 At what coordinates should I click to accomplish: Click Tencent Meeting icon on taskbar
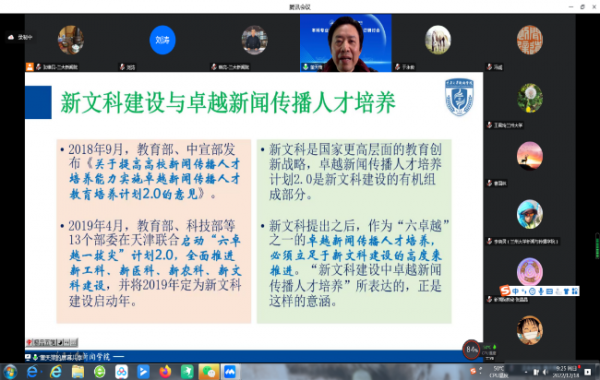230,372
